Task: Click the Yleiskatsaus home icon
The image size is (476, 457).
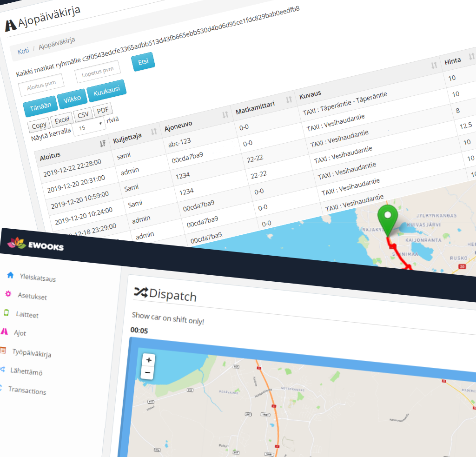Action: tap(11, 276)
